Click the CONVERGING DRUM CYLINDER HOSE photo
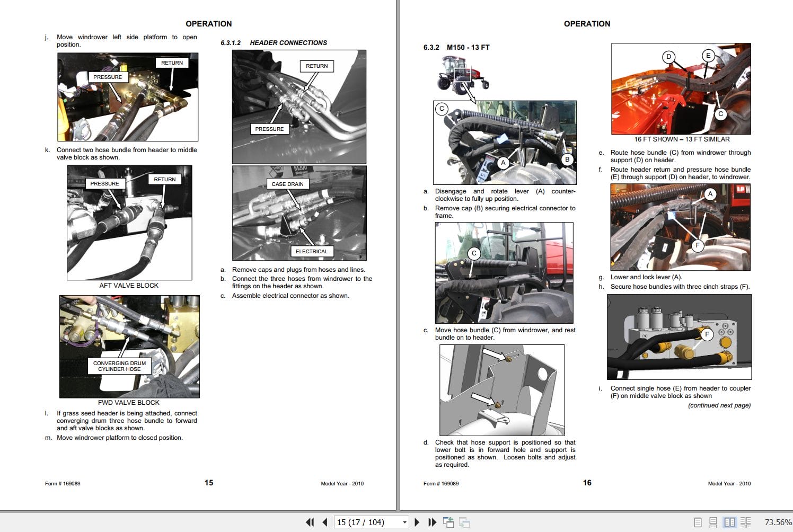793x532 pixels. point(129,347)
